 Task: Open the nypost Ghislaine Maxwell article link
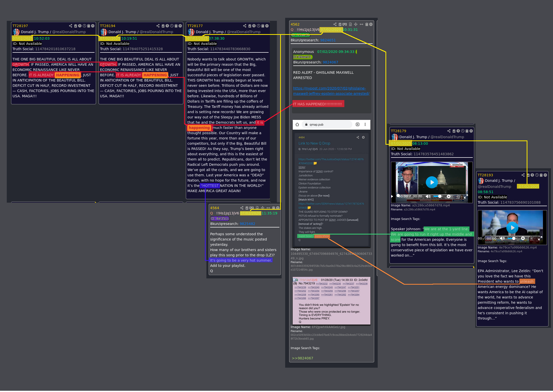point(331,91)
